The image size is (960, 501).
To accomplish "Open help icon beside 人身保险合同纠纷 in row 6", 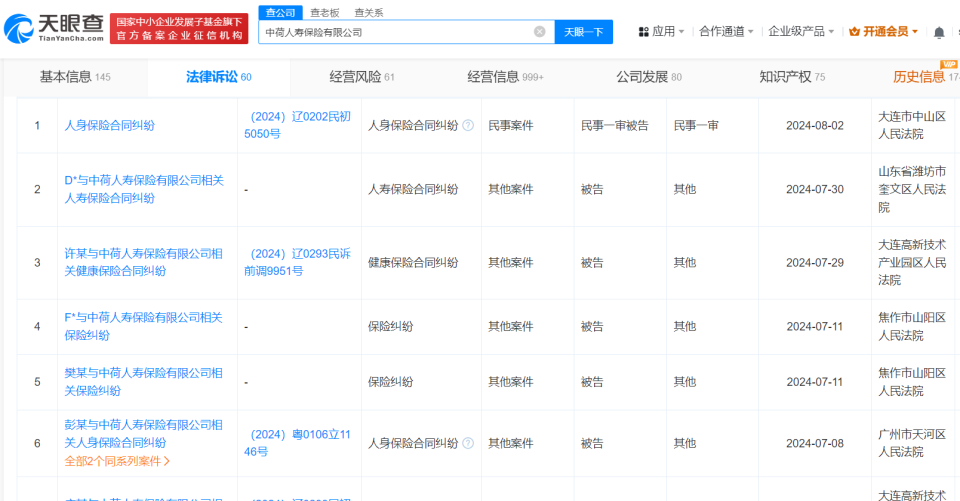I will pos(468,443).
